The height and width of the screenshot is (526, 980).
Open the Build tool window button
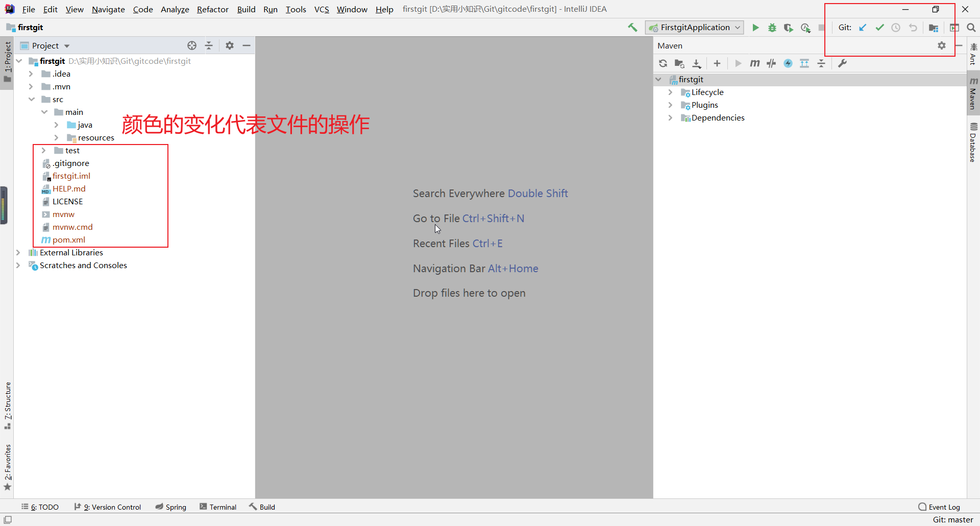262,507
